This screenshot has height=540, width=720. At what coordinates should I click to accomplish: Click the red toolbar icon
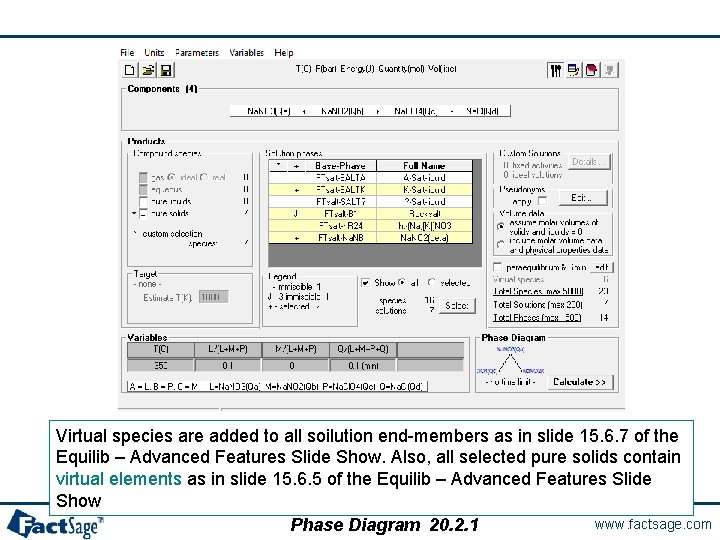click(591, 70)
